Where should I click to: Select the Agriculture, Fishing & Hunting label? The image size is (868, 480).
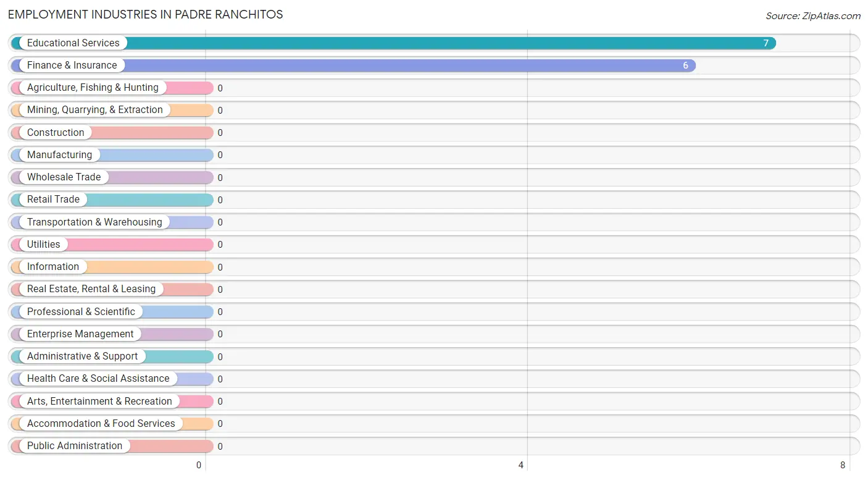coord(93,88)
